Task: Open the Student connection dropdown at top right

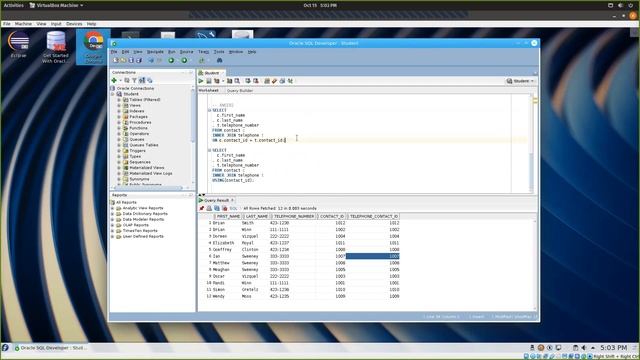Action: tap(520, 81)
